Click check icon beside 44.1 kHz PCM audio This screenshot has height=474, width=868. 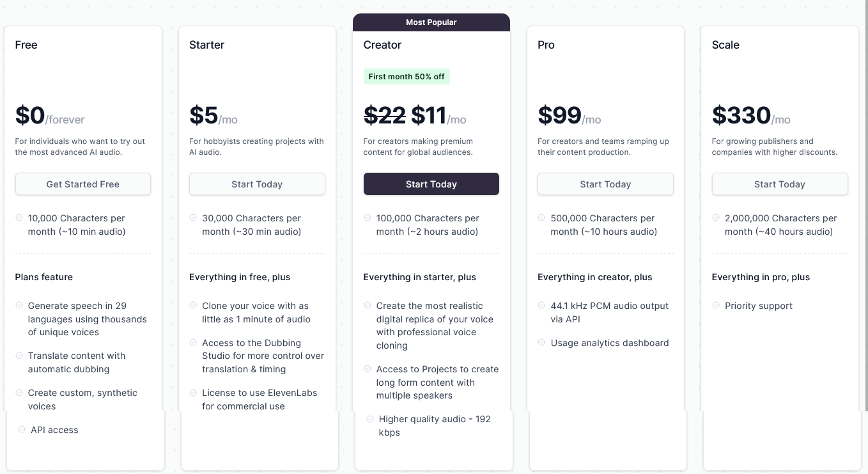tap(541, 306)
